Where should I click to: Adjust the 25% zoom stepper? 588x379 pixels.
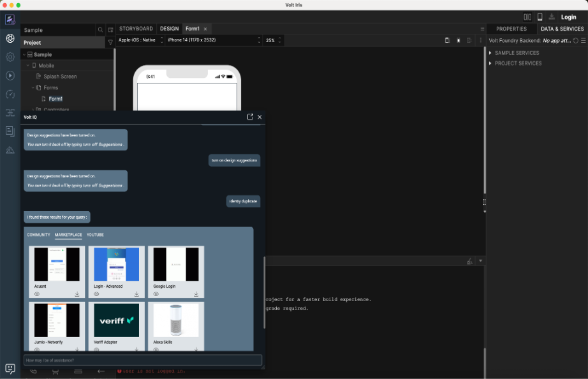[x=281, y=40]
